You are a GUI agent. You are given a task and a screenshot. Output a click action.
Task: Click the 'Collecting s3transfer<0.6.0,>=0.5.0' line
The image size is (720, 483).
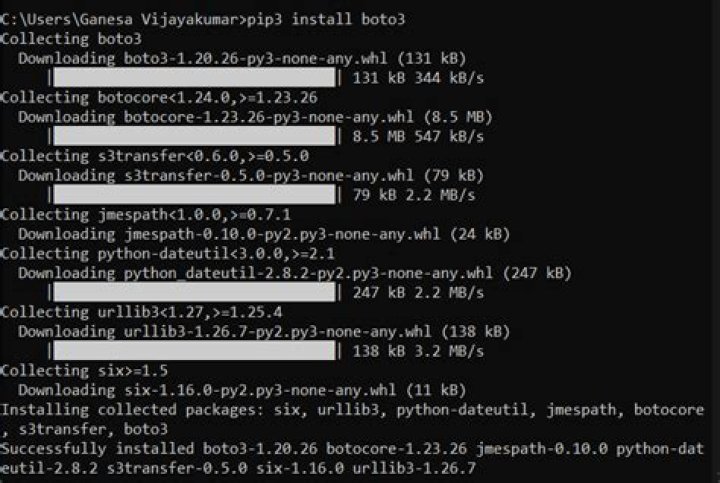point(155,156)
